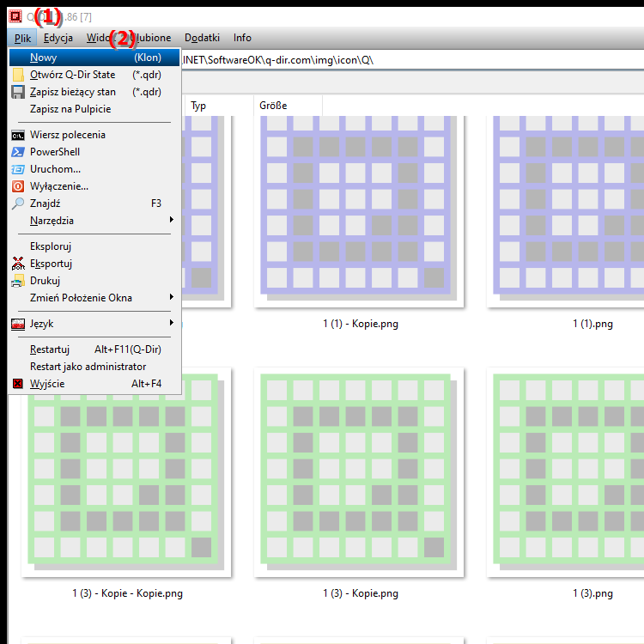The width and height of the screenshot is (644, 644).
Task: Click the PowerShell icon in the menu
Action: click(x=18, y=152)
